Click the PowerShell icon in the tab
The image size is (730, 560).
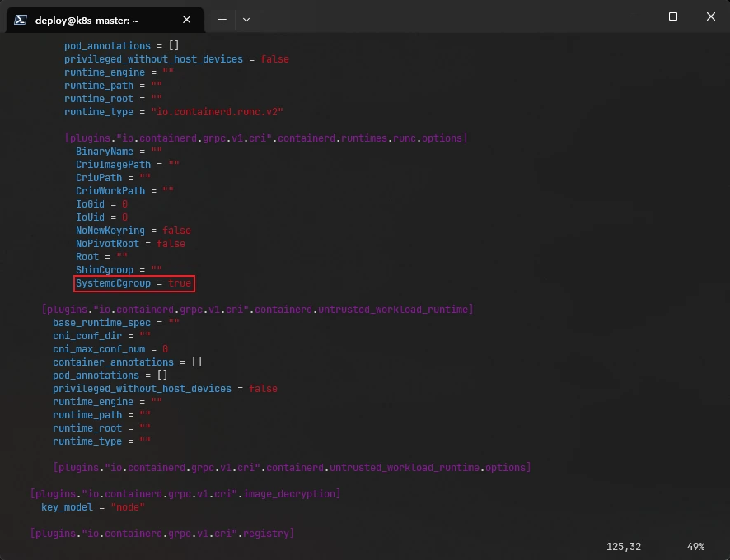click(21, 20)
